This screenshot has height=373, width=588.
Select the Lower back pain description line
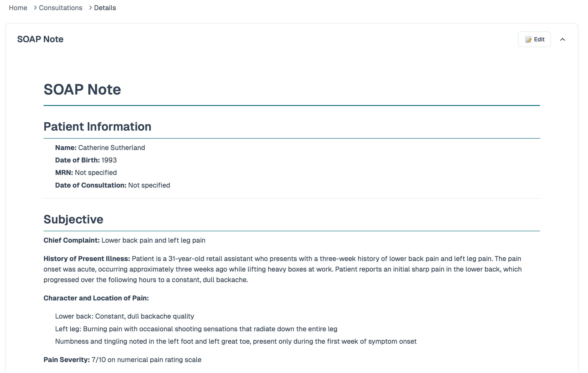tap(125, 316)
